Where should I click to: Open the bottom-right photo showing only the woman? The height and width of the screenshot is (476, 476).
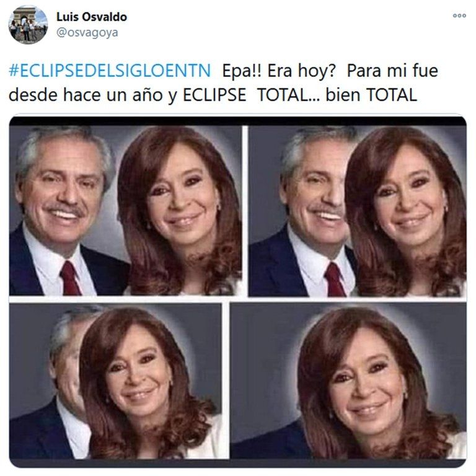point(348,381)
